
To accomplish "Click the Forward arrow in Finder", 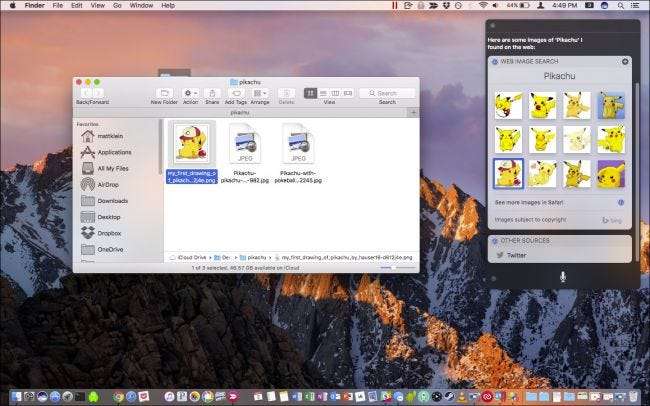I will point(98,93).
